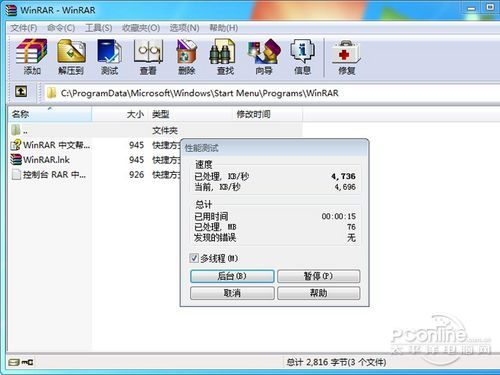
Task: Open the 查看 (View) book icon
Action: [148, 57]
